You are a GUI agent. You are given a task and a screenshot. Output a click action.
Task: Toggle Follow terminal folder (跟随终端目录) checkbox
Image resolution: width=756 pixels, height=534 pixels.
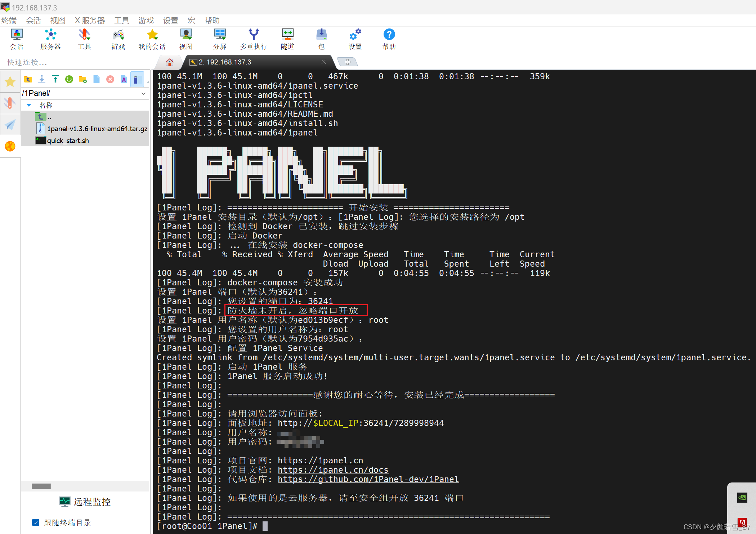pyautogui.click(x=36, y=522)
